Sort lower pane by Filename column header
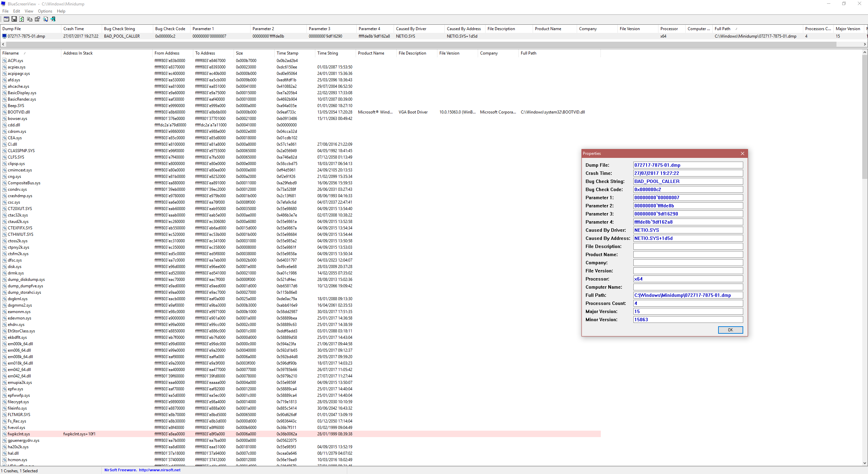The height and width of the screenshot is (474, 868). click(x=11, y=53)
